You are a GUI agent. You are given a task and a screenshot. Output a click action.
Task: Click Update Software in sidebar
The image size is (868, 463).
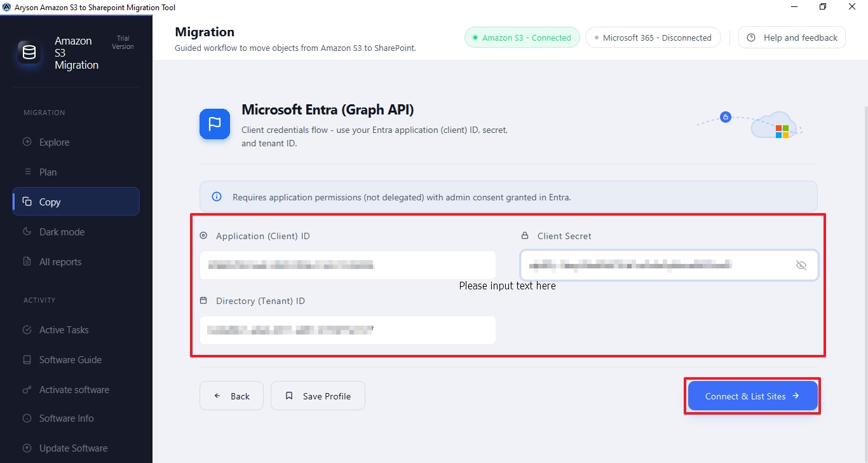tap(76, 448)
